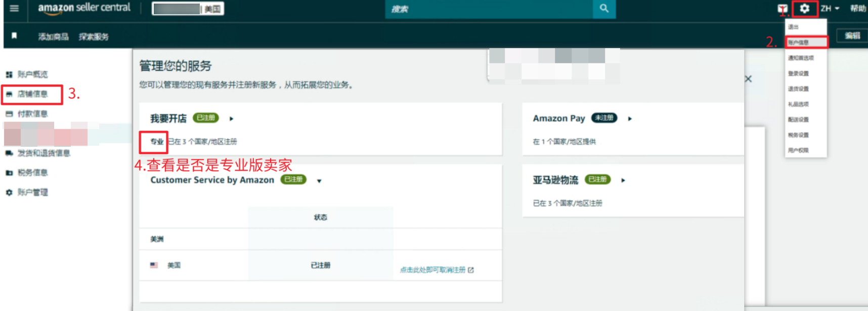The image size is (868, 311).
Task: Open the hamburger navigation menu
Action: point(14,8)
